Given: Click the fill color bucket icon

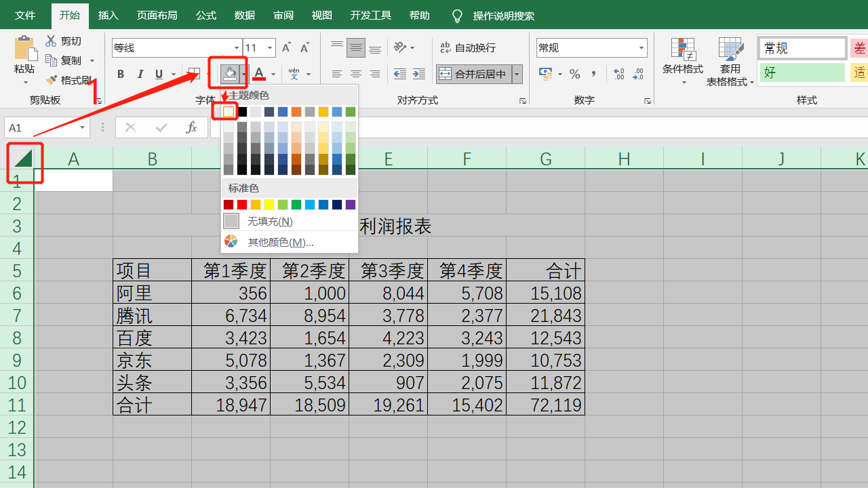Looking at the screenshot, I should 231,74.
